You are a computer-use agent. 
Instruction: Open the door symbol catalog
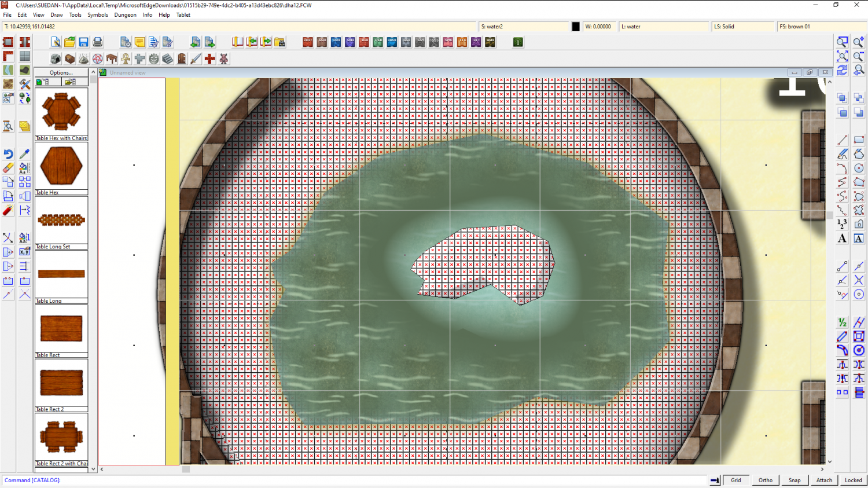click(x=182, y=58)
